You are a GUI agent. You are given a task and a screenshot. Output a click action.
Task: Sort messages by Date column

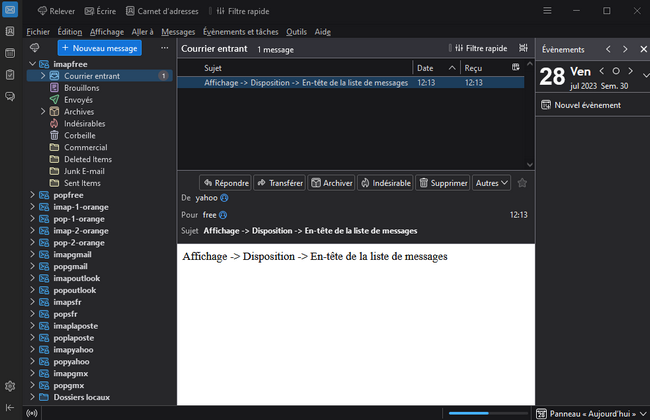[436, 68]
